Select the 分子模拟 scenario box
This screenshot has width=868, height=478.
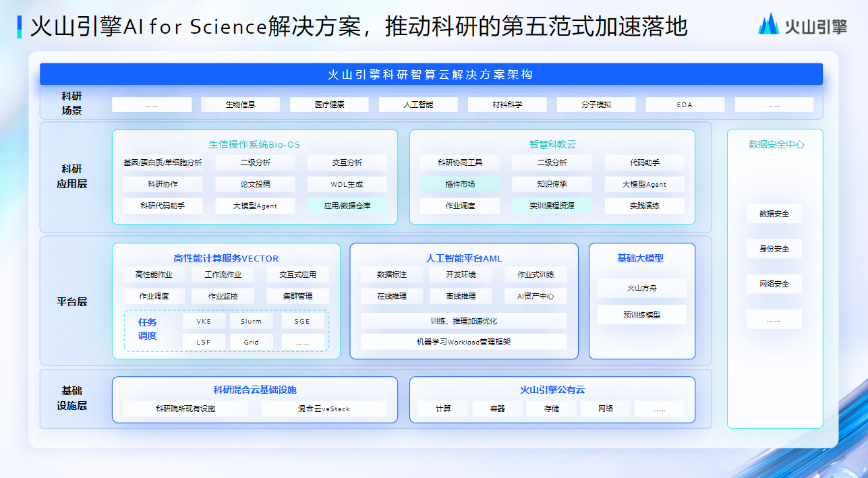tap(596, 104)
